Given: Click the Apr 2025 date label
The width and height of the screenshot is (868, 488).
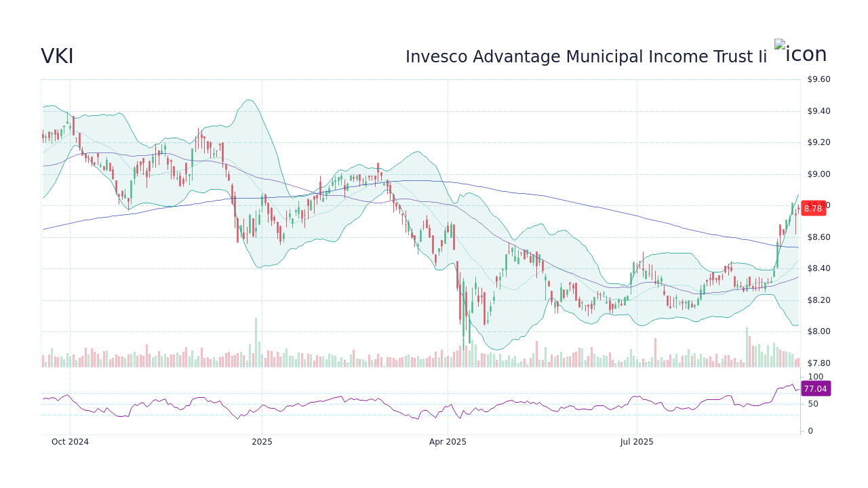Looking at the screenshot, I should point(448,442).
